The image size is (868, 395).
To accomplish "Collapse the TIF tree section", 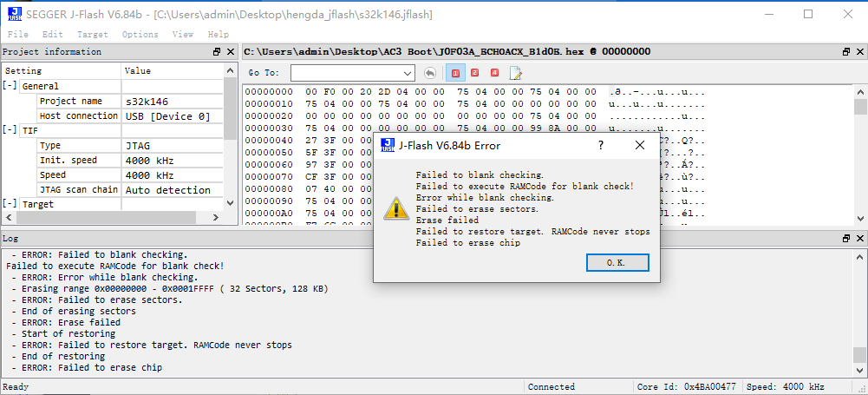I will click(10, 131).
